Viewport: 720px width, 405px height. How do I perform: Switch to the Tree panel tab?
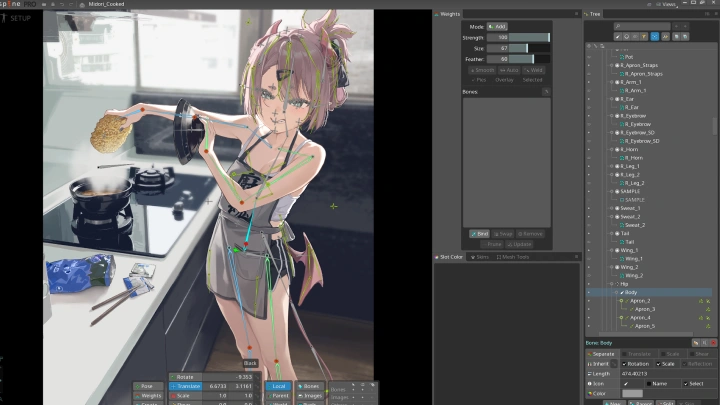click(592, 14)
